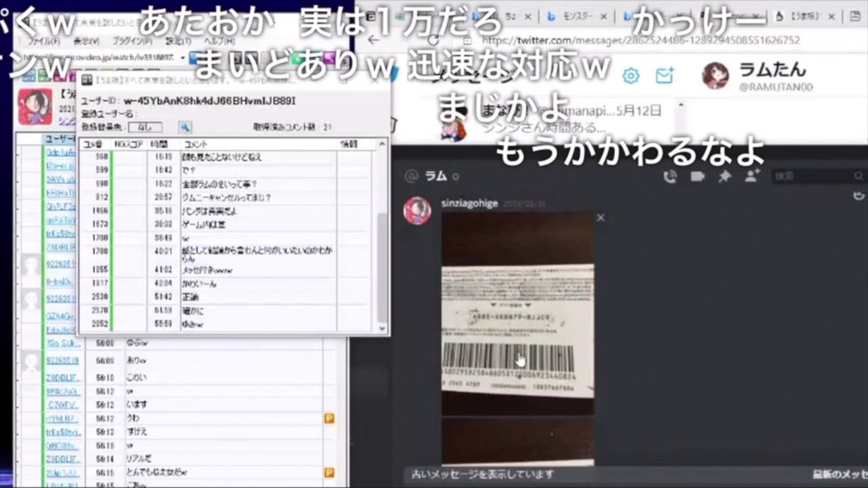868x488 pixels.
Task: Open the ラムたん @RAMUTAN00 profile
Action: (x=775, y=76)
